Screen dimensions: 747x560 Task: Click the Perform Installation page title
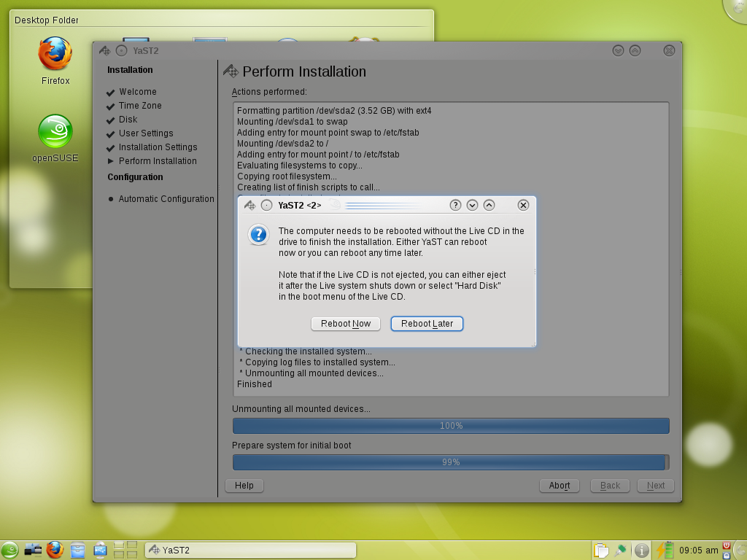click(304, 71)
